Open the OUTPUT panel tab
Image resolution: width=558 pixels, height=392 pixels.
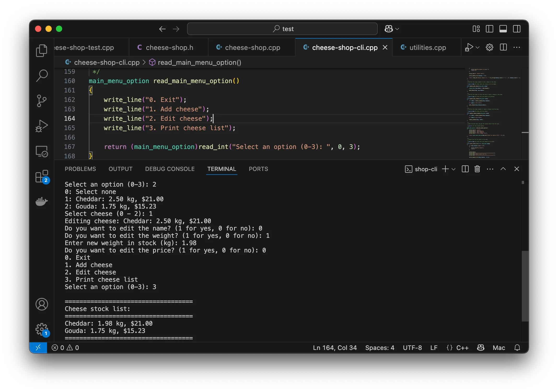[x=120, y=169]
